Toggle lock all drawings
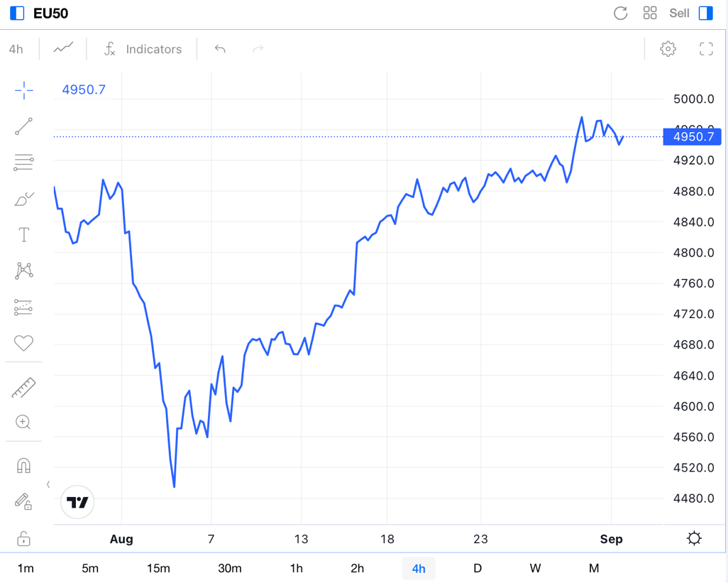This screenshot has height=583, width=728. (23, 538)
